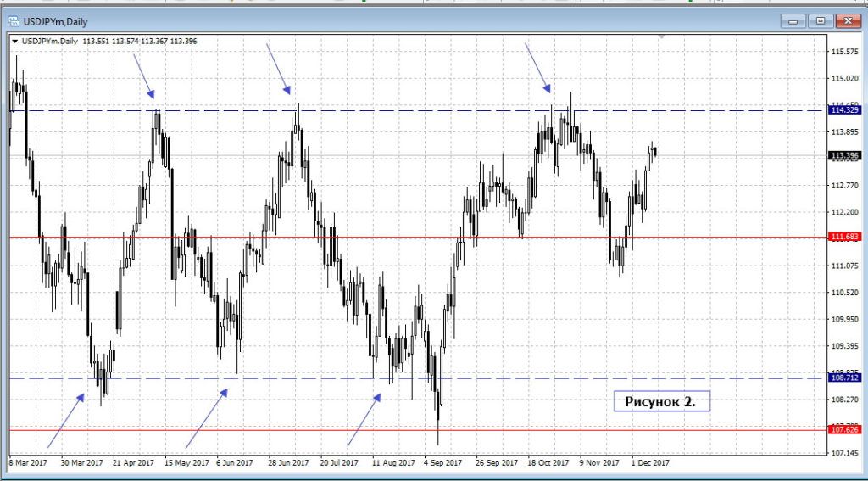The height and width of the screenshot is (481, 868).
Task: Click the gray chart shift marker triangle
Action: click(x=662, y=38)
